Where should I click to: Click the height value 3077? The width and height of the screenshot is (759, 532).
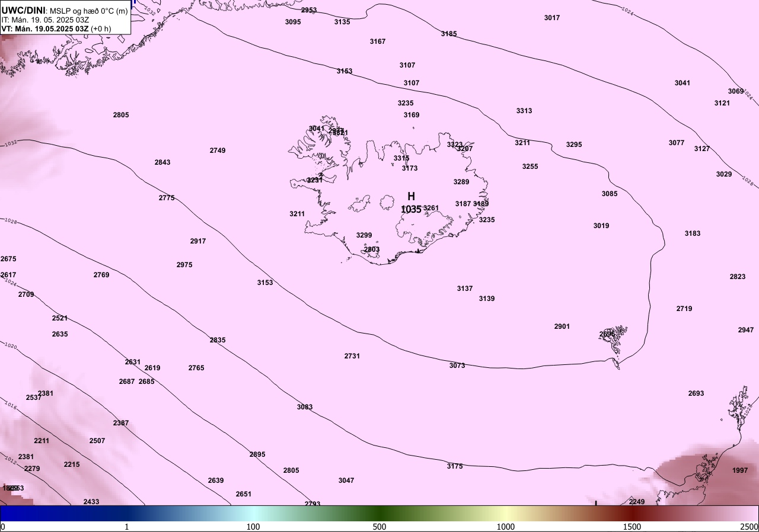tap(677, 143)
